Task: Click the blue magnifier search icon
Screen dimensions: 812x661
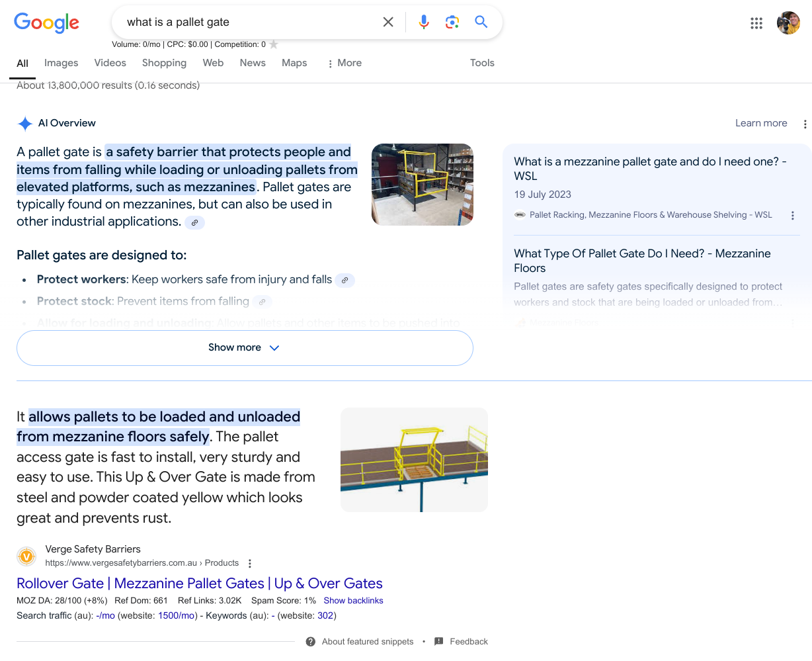Action: (x=481, y=22)
